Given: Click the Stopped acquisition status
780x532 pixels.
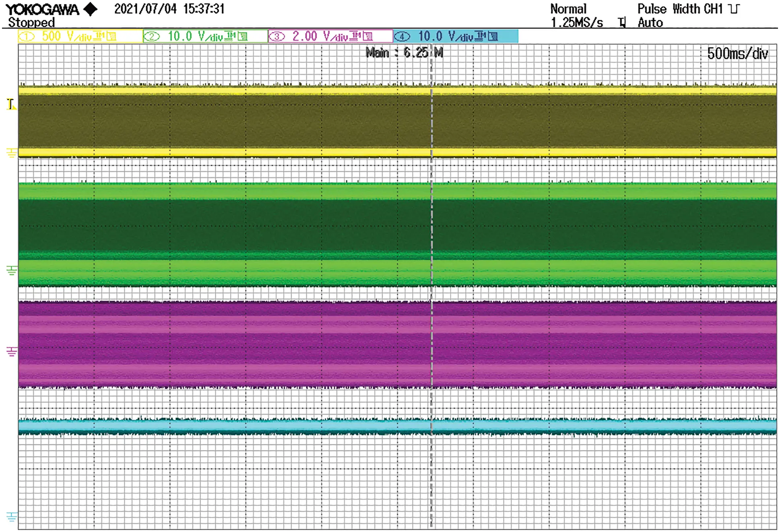Looking at the screenshot, I should pos(31,23).
